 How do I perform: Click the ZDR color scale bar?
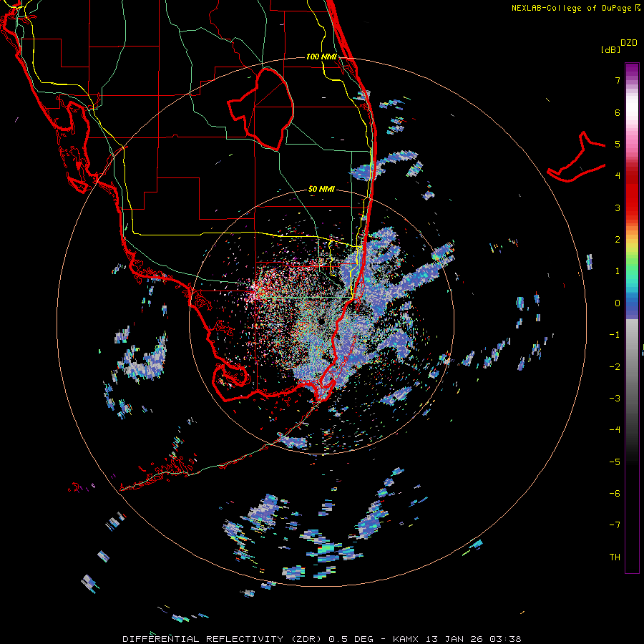(632, 318)
